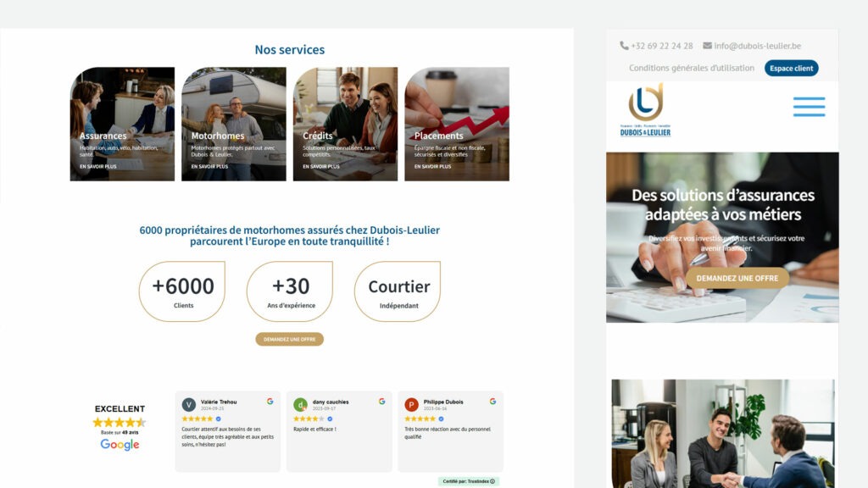This screenshot has width=868, height=488.
Task: Open Conditions générales d'utilisation link
Action: (692, 68)
